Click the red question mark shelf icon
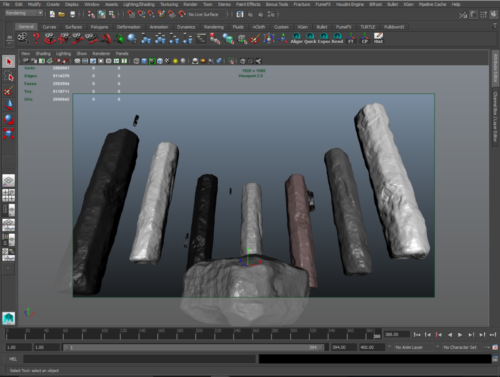This screenshot has height=377, width=500. tap(36, 38)
